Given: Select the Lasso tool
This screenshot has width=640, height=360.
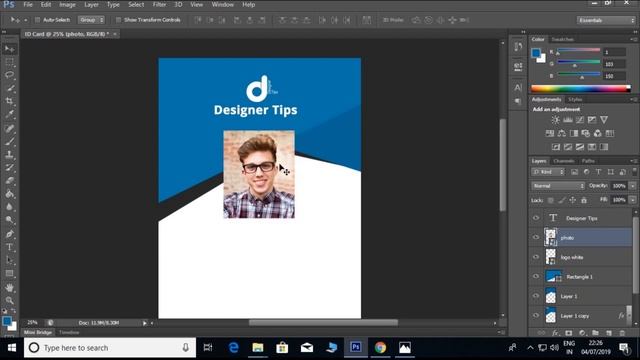Looking at the screenshot, I should [x=9, y=75].
